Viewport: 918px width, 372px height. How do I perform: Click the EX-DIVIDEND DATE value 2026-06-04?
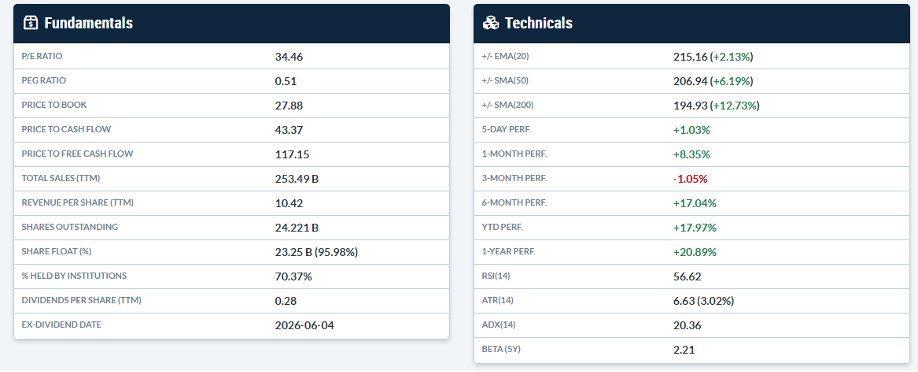pyautogui.click(x=304, y=325)
